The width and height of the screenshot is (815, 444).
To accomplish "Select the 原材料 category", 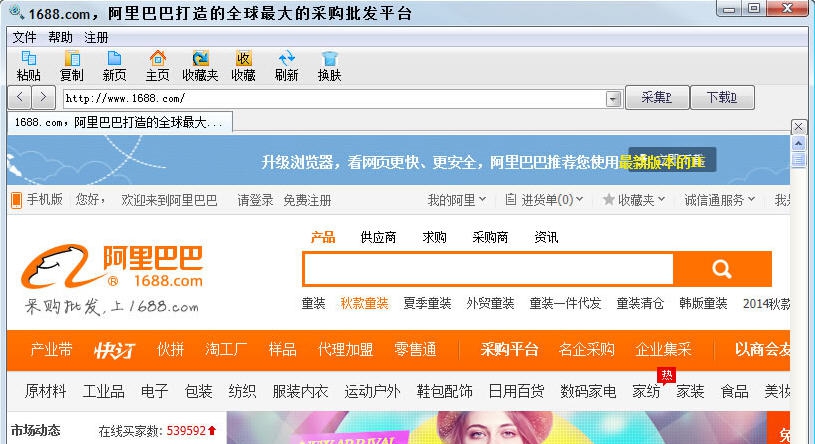I will coord(45,391).
